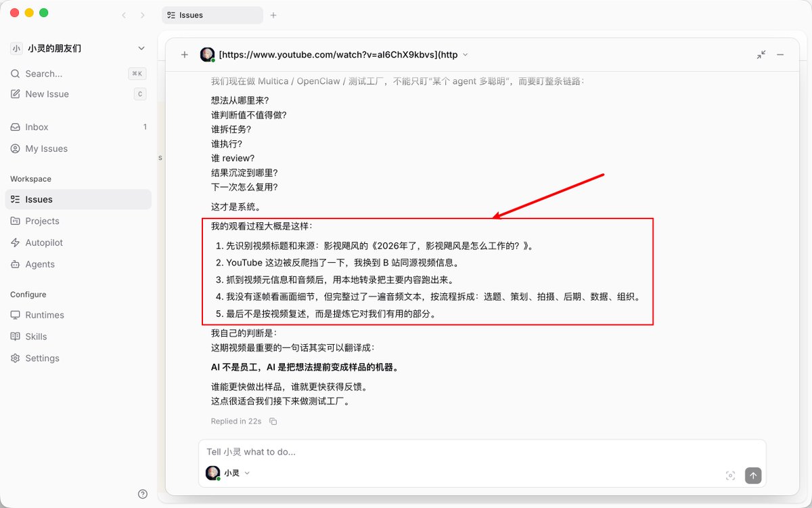Click the workspace avatar 小
Viewport: 812px width, 508px height.
[x=16, y=48]
